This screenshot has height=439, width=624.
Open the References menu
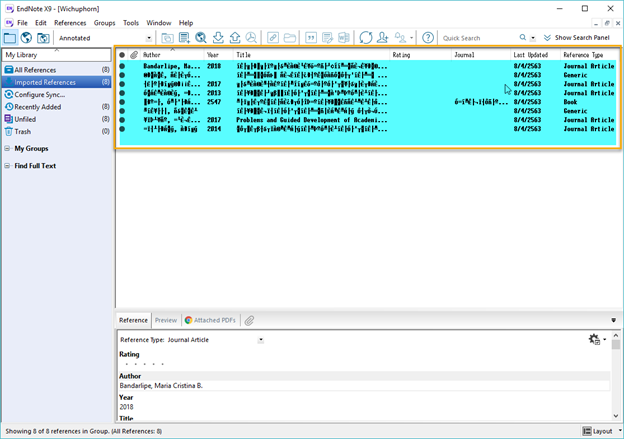pyautogui.click(x=70, y=22)
